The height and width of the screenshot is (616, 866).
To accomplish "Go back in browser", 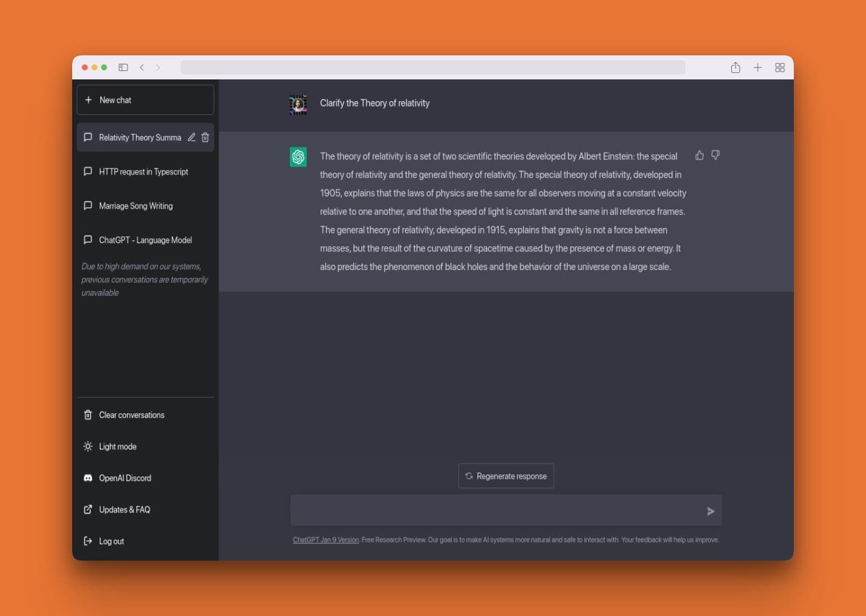I will pyautogui.click(x=142, y=67).
